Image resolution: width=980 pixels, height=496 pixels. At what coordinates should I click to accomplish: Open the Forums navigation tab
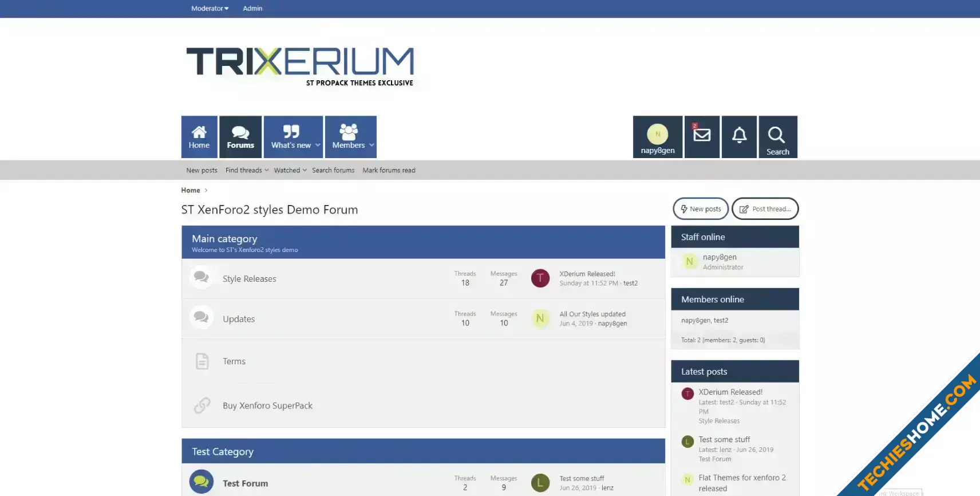point(240,137)
